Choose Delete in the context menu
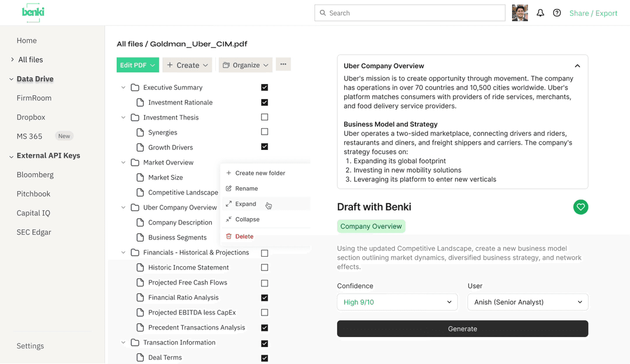Viewport: 630px width, 364px height. 244,236
